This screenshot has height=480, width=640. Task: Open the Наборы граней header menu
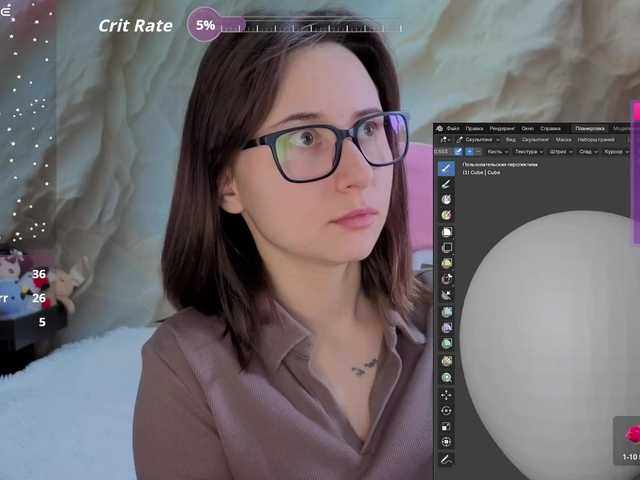[x=596, y=140]
